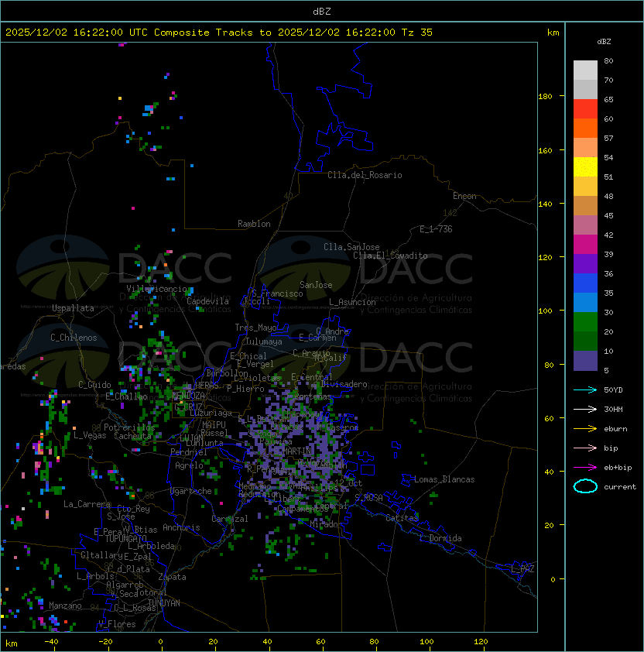The image size is (644, 652).
Task: Click the 'Anchoris' map label
Action: pos(181,527)
